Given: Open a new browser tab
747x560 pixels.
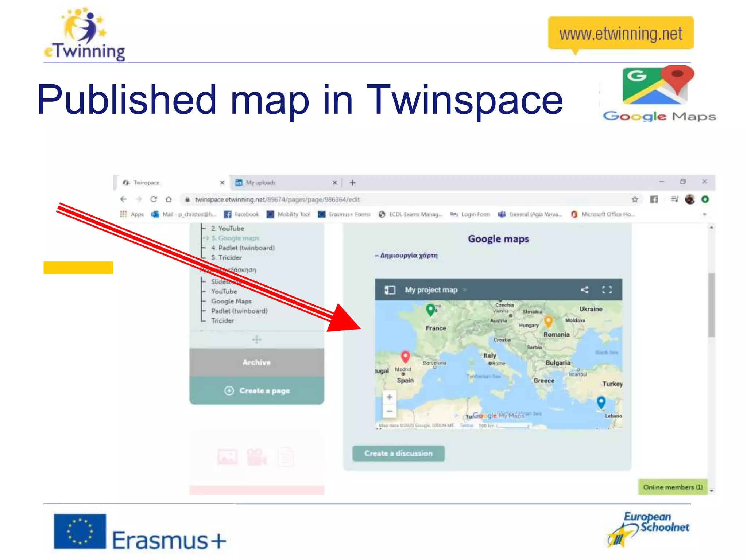Looking at the screenshot, I should tap(352, 183).
